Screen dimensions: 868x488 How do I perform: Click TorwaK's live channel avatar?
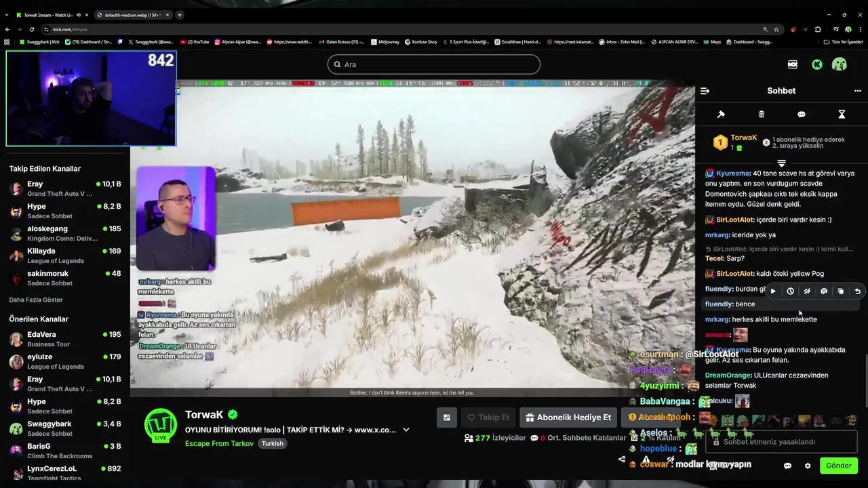pyautogui.click(x=161, y=426)
